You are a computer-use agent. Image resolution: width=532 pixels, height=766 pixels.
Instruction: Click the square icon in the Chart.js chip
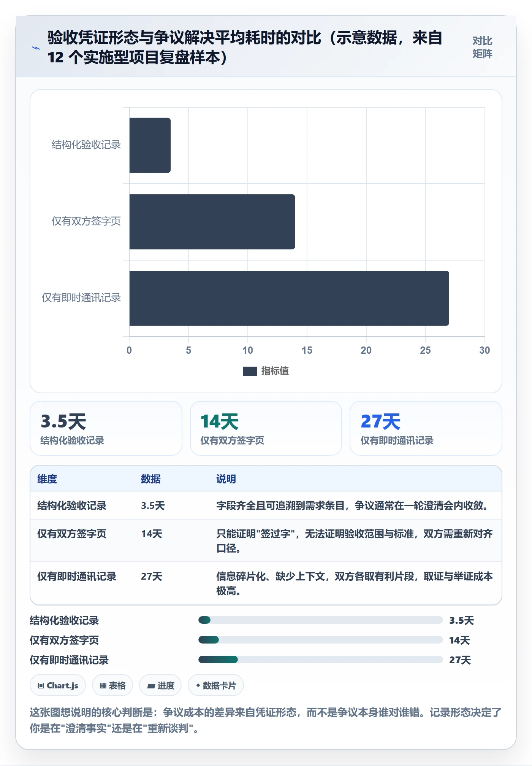click(41, 686)
